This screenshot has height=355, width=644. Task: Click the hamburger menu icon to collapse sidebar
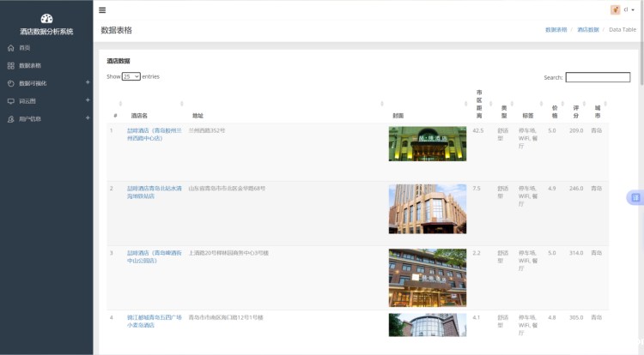(x=102, y=10)
